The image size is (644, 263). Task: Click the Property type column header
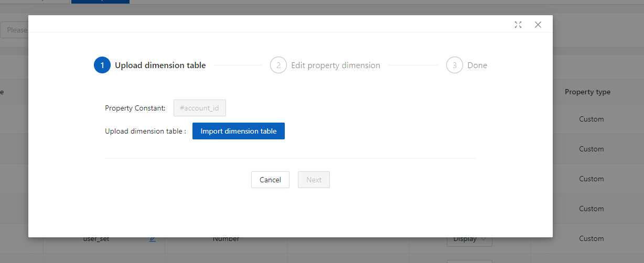pos(587,92)
